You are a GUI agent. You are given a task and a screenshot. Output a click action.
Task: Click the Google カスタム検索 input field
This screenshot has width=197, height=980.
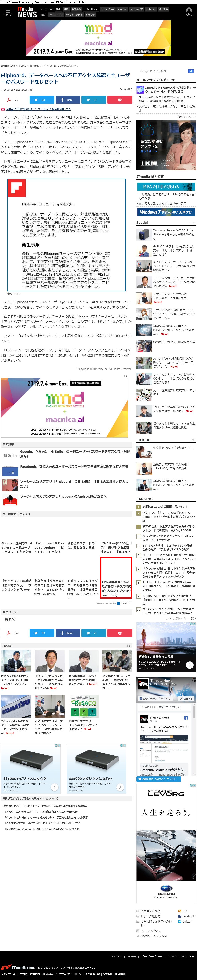point(163,71)
